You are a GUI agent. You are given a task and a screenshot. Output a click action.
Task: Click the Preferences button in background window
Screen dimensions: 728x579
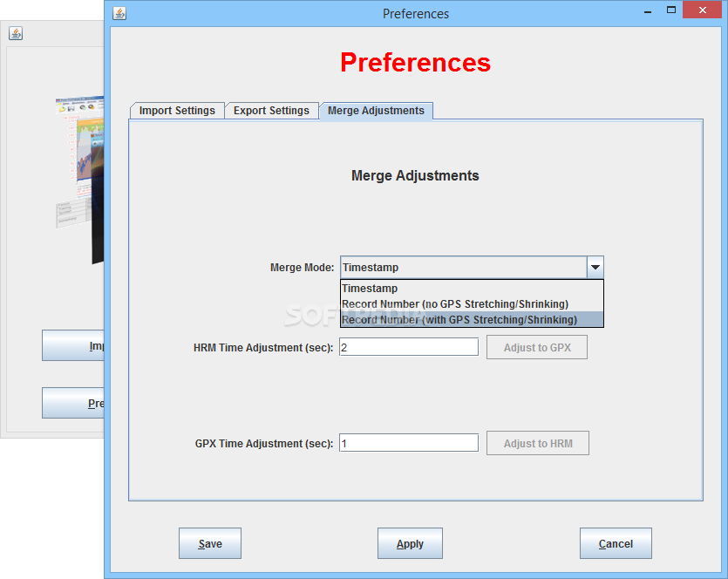point(73,403)
